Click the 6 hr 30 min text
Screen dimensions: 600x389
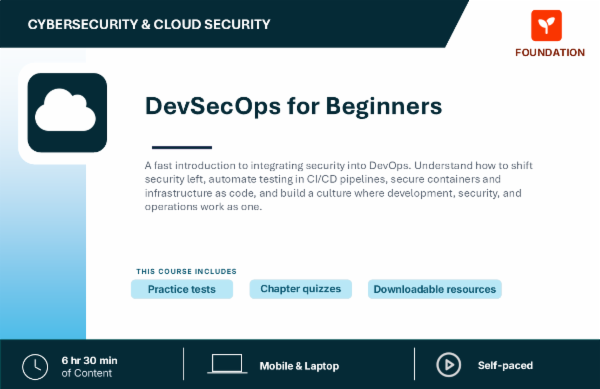(90, 360)
